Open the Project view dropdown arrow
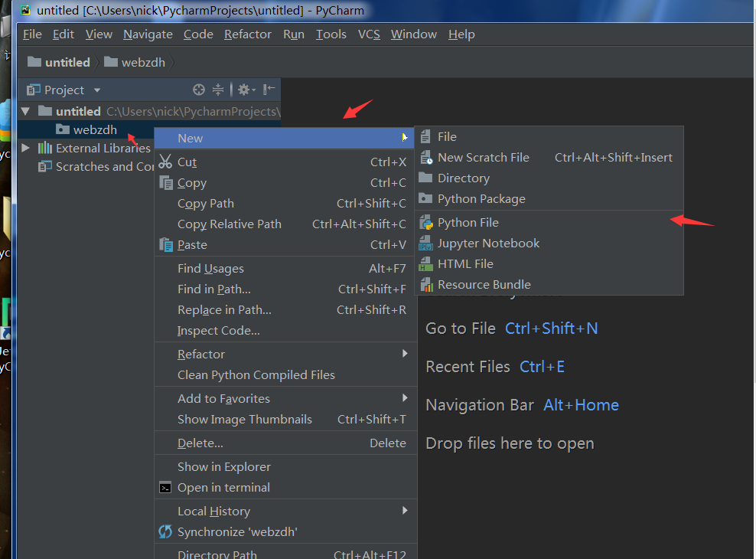 97,90
